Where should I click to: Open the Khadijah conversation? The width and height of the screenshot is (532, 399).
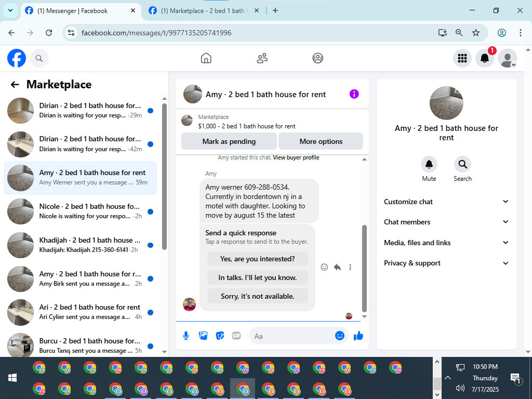[80, 245]
